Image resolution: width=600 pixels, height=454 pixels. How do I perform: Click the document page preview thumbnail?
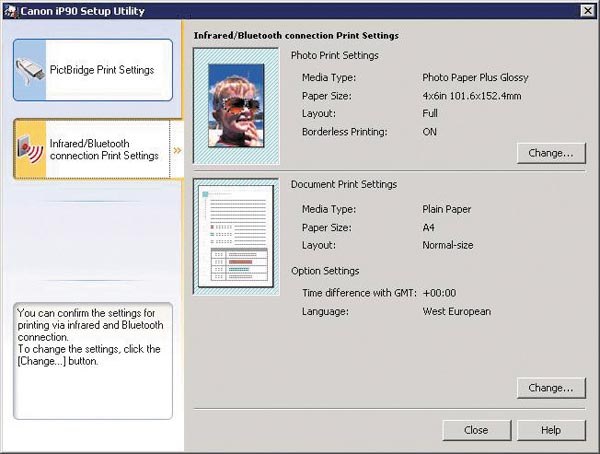click(x=236, y=236)
